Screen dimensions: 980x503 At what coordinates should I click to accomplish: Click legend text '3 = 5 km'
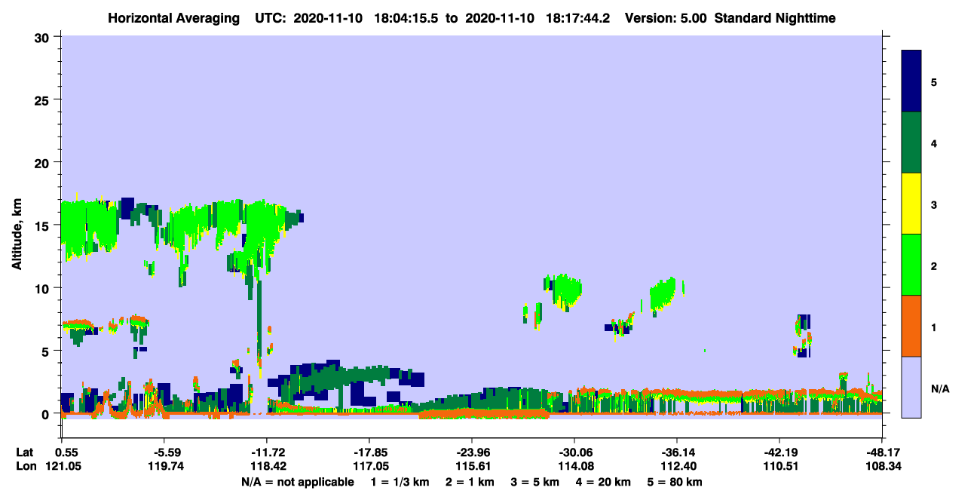(x=536, y=482)
